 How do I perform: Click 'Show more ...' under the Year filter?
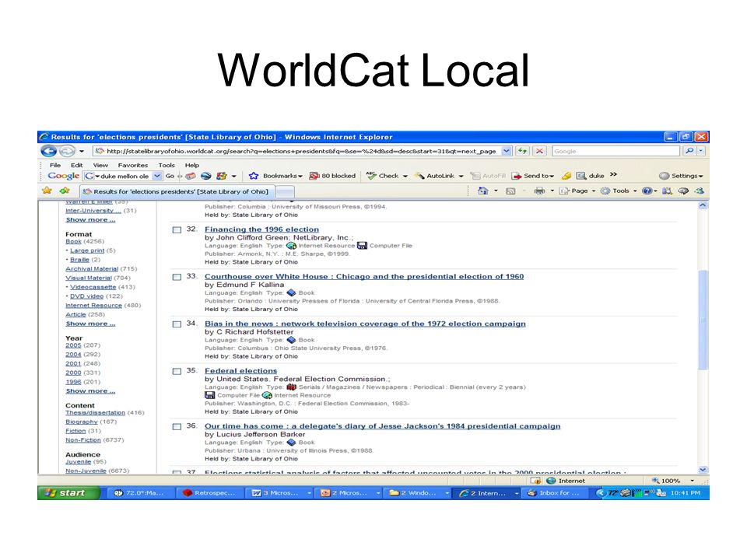click(90, 391)
